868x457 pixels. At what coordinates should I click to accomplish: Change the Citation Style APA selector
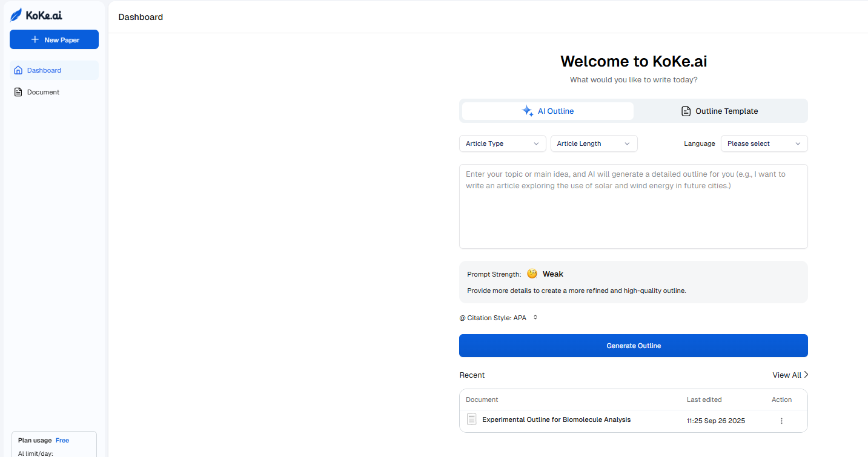pos(499,318)
